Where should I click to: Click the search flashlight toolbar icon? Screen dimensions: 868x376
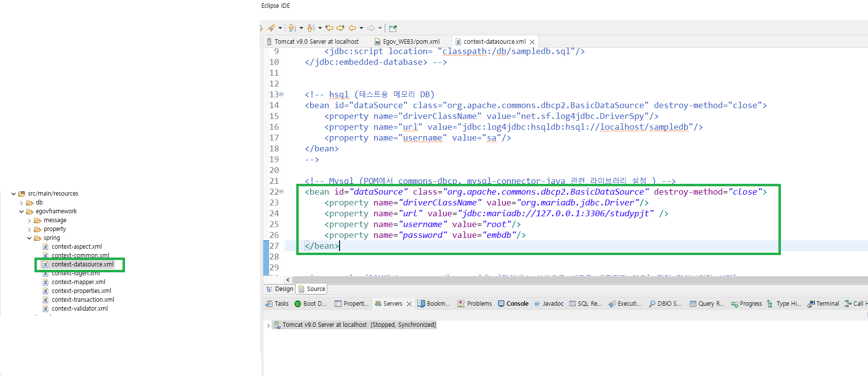(271, 28)
